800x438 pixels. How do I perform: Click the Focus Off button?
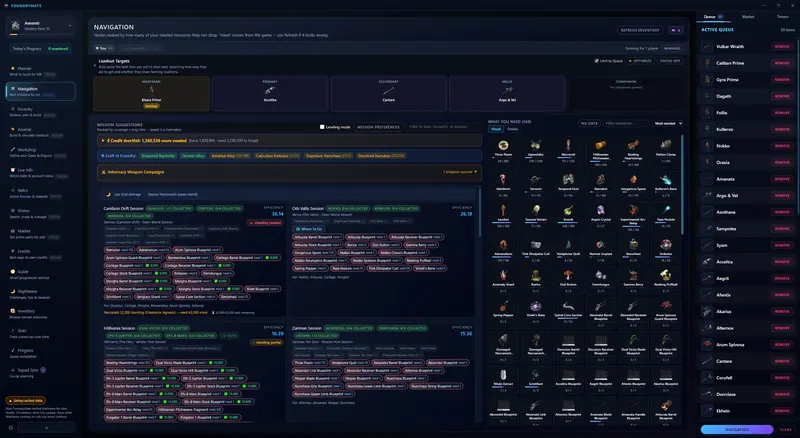[670, 61]
